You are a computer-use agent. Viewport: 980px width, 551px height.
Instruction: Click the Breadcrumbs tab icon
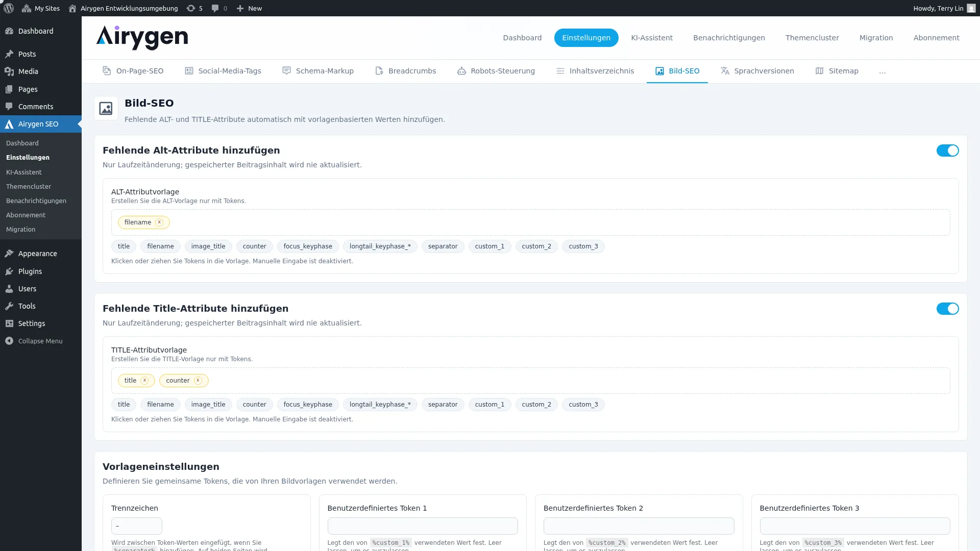pos(379,71)
